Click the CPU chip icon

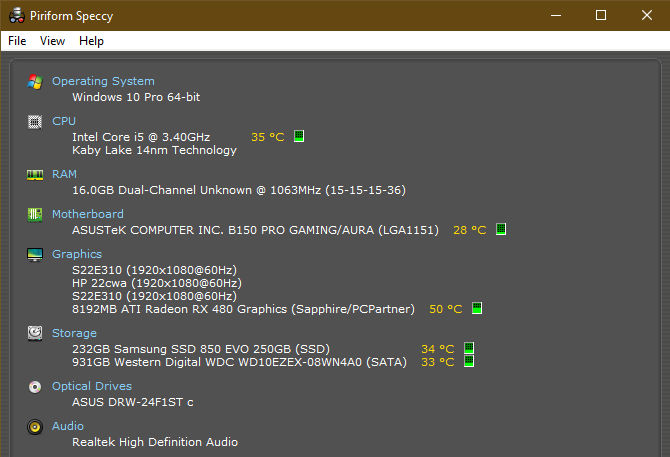pos(35,122)
